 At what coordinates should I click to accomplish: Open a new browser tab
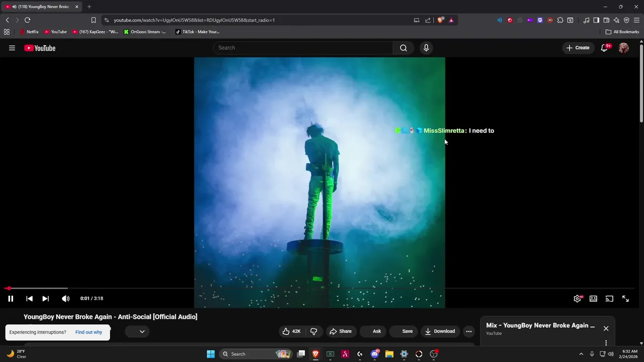[x=89, y=7]
